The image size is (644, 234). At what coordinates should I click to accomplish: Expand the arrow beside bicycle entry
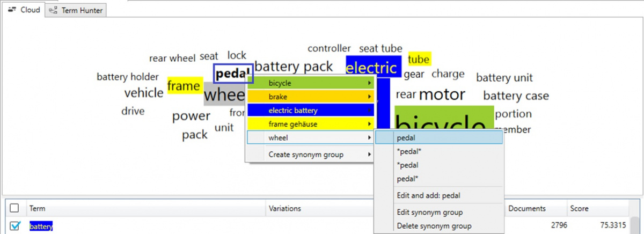tap(369, 83)
